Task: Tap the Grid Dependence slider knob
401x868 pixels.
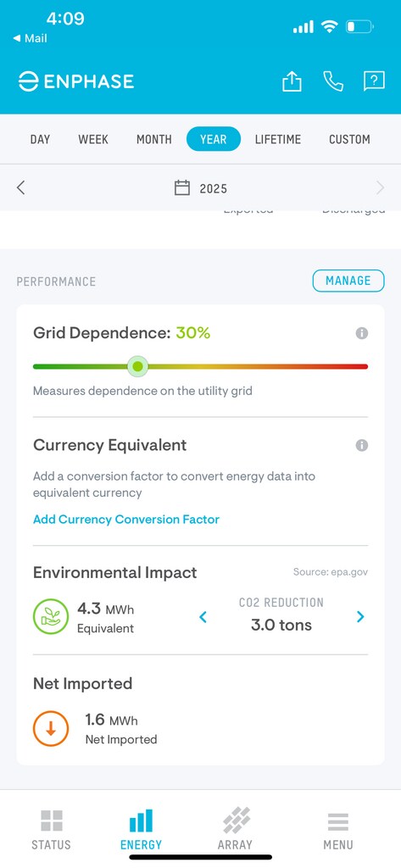Action: tap(137, 366)
